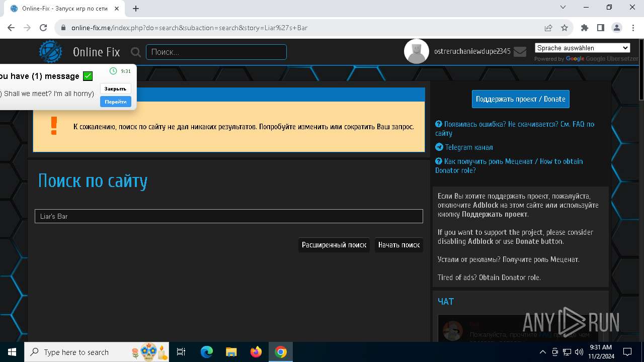This screenshot has height=362, width=644.
Task: Open the user avatar picture
Action: [x=417, y=51]
